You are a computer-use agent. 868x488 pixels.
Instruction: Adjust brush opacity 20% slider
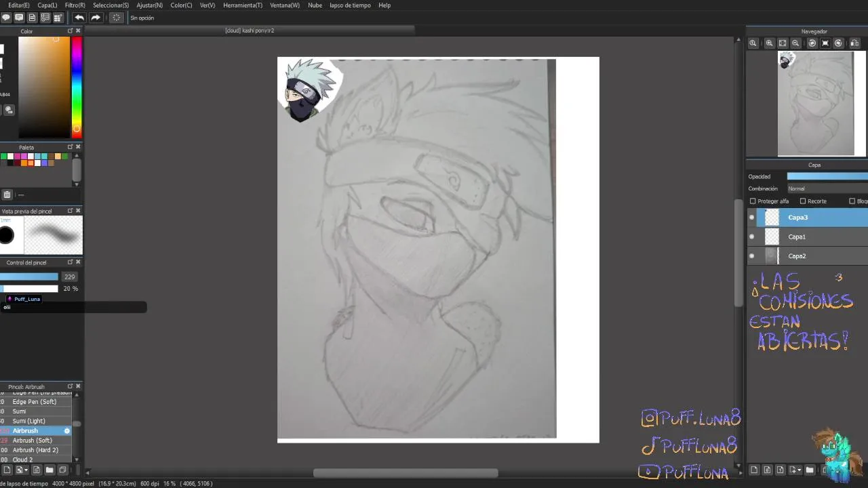29,289
